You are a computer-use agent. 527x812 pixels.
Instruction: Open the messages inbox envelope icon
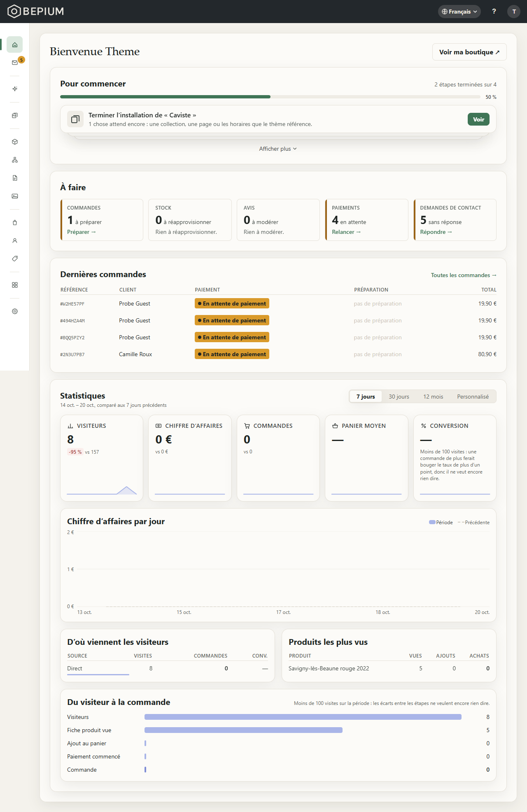(x=15, y=63)
